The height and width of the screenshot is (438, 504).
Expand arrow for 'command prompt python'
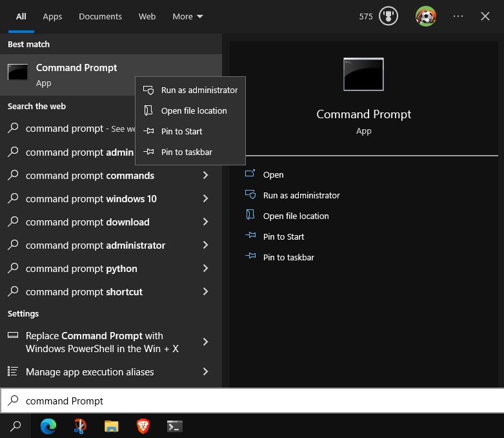tap(205, 268)
